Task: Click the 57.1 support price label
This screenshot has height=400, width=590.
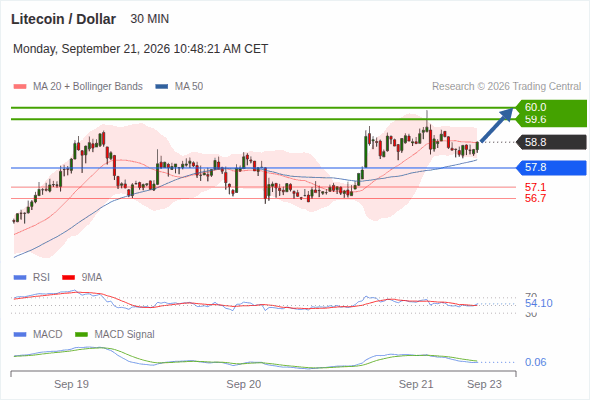Action: click(535, 187)
